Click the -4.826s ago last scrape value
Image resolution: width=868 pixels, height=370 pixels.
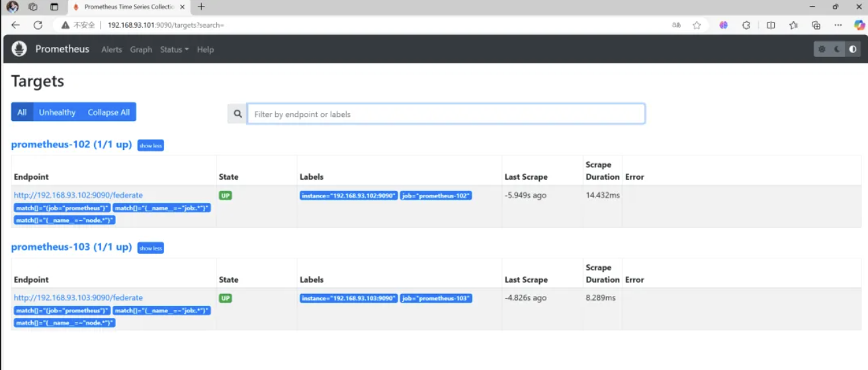(525, 298)
